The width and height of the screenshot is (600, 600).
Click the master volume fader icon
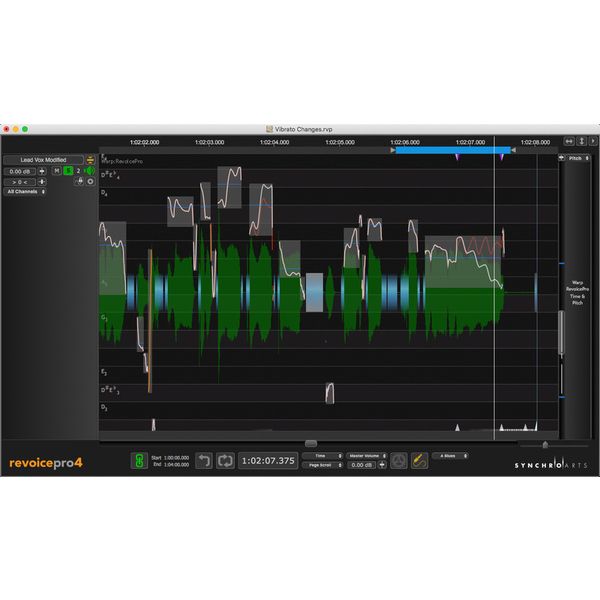tap(382, 465)
